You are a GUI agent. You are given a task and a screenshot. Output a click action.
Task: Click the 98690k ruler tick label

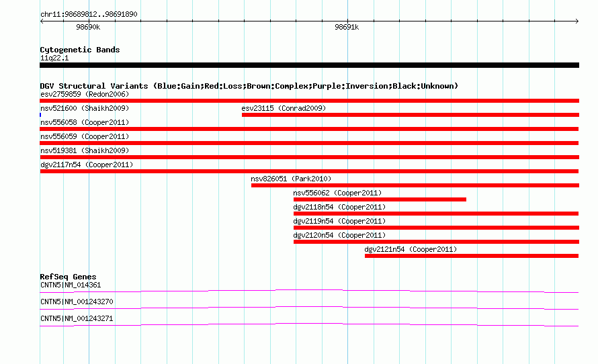[x=88, y=27]
